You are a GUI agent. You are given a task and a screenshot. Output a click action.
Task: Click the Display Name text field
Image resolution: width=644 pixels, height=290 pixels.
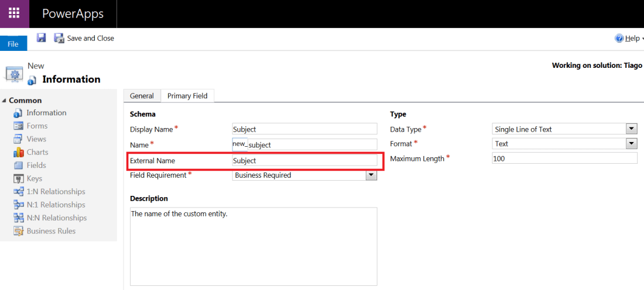tap(304, 129)
